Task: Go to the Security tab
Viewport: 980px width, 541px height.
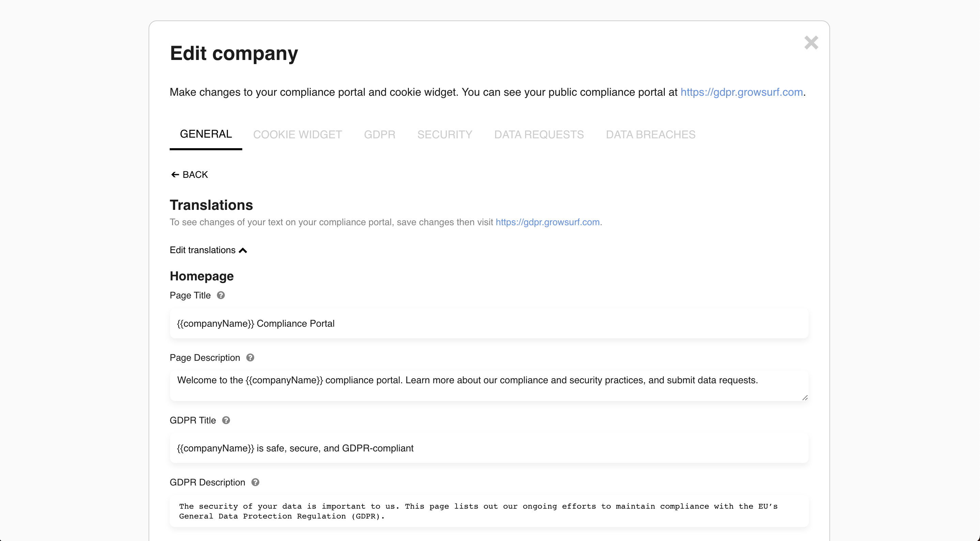Action: 444,134
